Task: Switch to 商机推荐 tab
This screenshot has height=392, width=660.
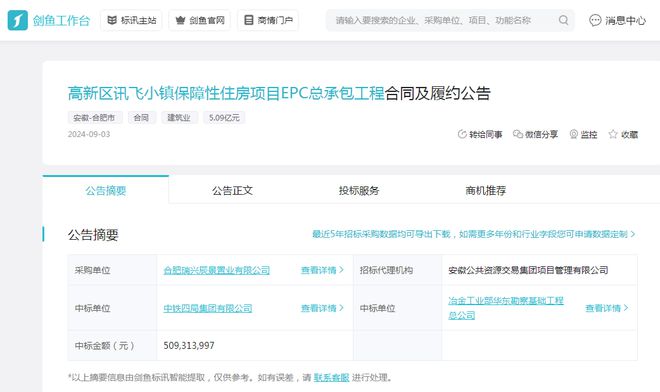Action: click(x=486, y=190)
